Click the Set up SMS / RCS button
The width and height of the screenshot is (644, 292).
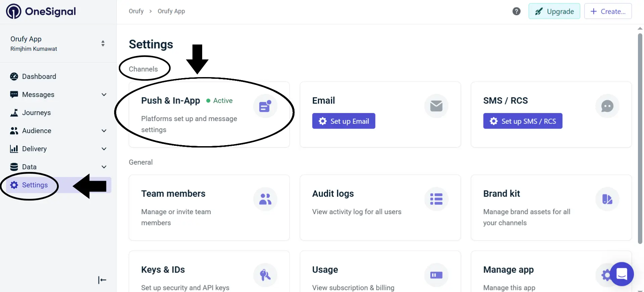click(x=523, y=121)
